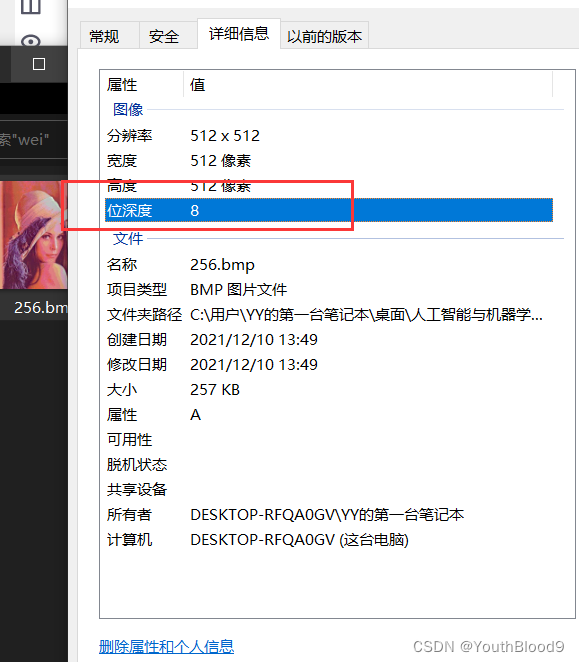Select the 项目类型 BMP 图片文件 row
Viewport: 579px width, 662px height.
pos(329,290)
